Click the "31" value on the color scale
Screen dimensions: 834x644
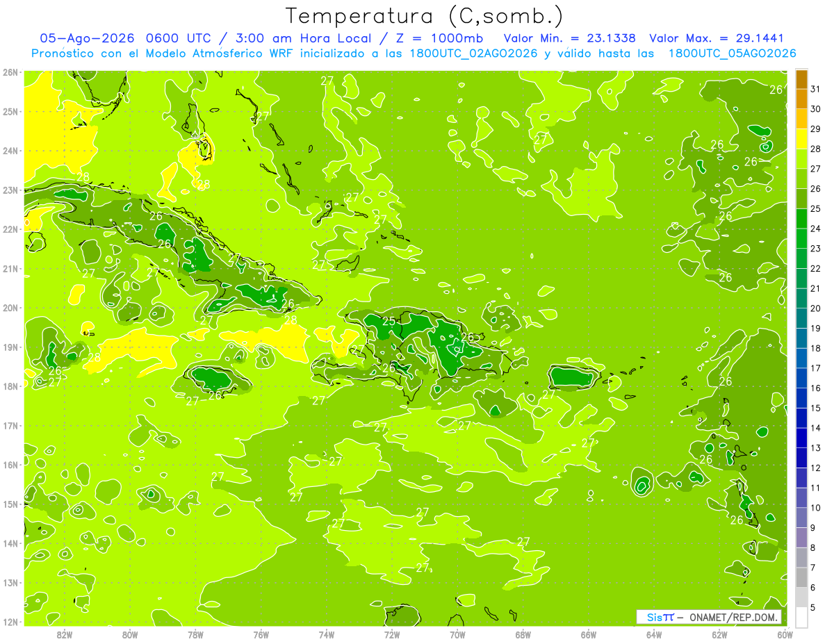(x=816, y=89)
